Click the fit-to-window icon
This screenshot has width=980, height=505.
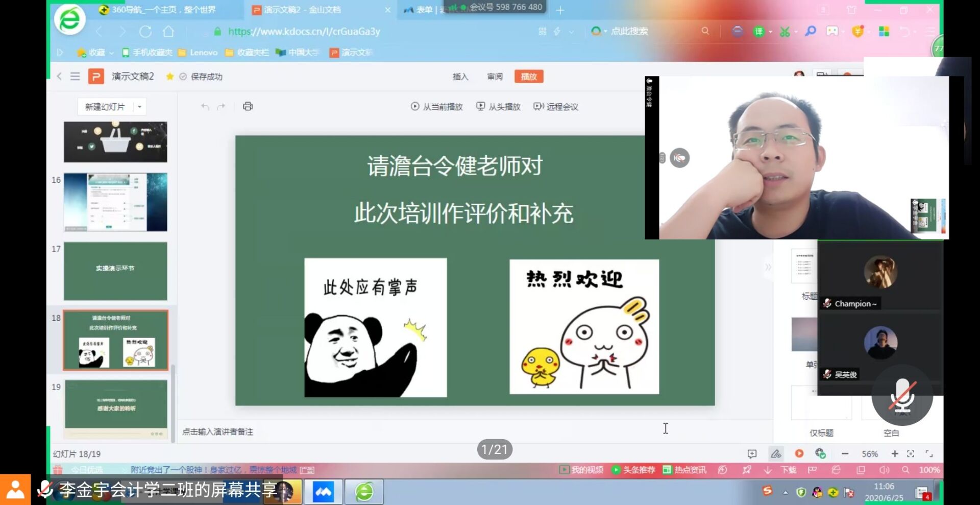(x=911, y=453)
